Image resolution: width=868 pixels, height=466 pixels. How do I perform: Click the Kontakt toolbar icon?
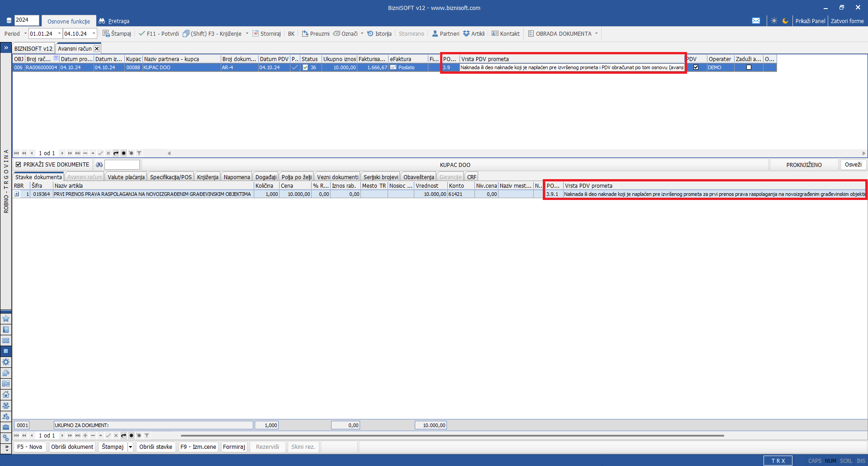[495, 33]
